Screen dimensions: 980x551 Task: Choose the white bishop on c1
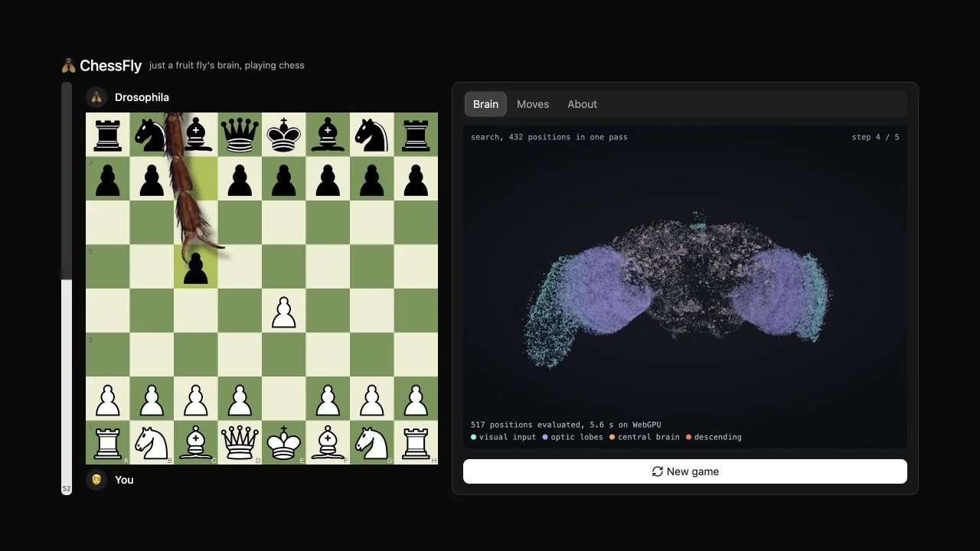[x=196, y=442]
